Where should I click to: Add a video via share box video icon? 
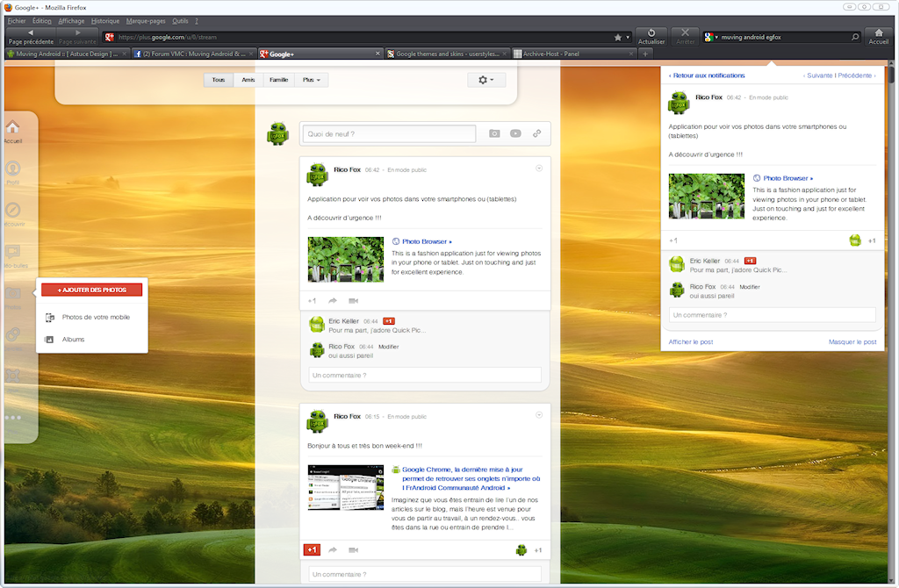[515, 133]
